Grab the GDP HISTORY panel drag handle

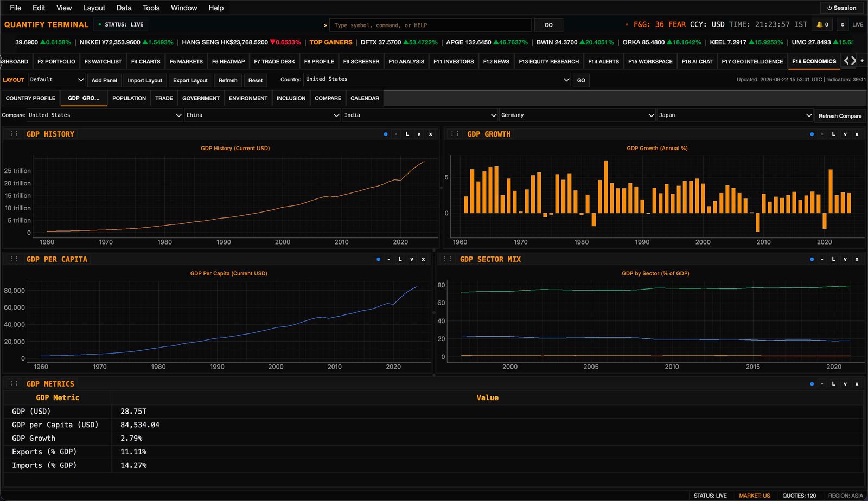(14, 134)
